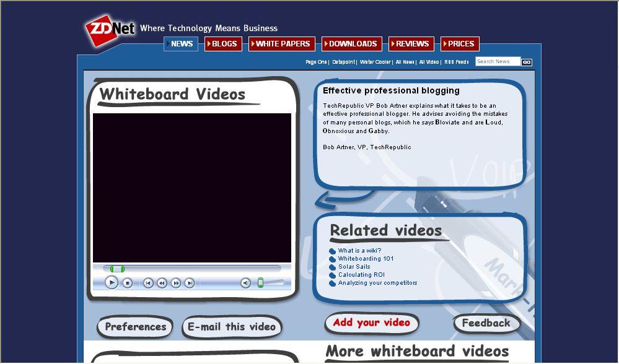This screenshot has height=364, width=619.
Task: Click the 'Effective professional blogging' title
Action: (391, 91)
